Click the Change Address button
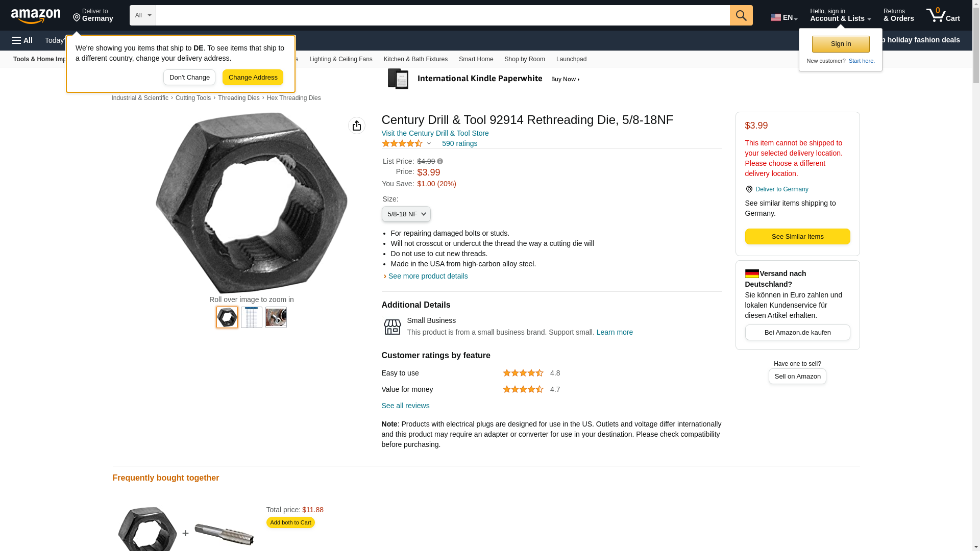The width and height of the screenshot is (980, 551). pos(253,78)
